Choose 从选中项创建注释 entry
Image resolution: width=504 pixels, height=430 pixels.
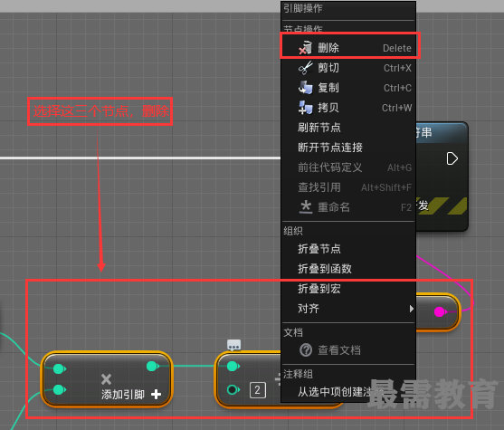[x=348, y=392]
